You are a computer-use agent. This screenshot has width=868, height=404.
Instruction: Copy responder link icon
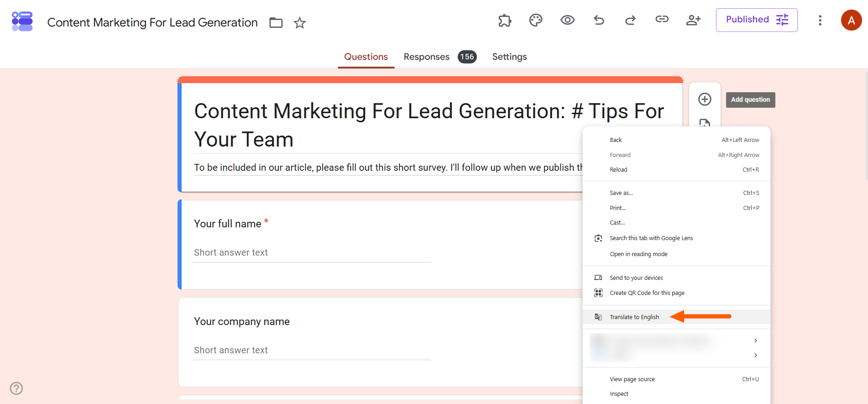click(x=662, y=19)
